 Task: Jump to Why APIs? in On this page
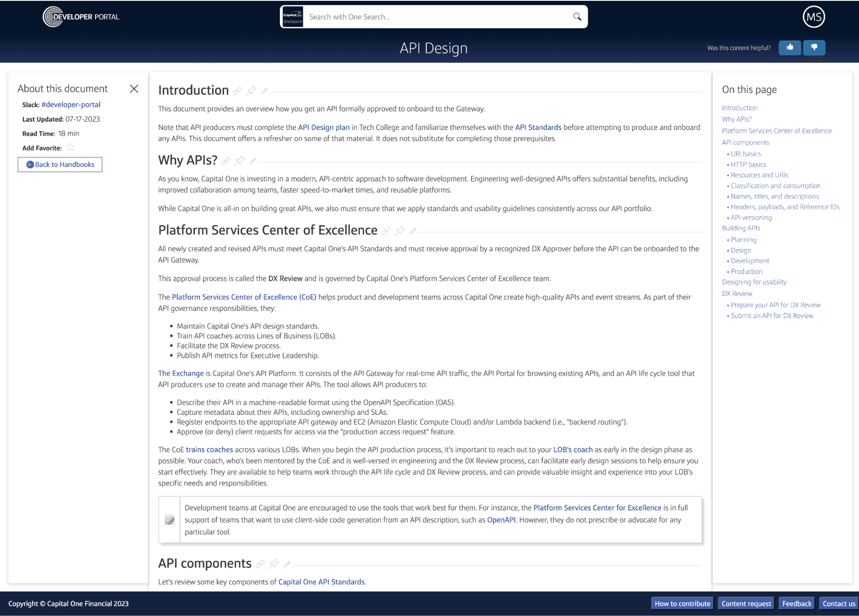coord(737,119)
